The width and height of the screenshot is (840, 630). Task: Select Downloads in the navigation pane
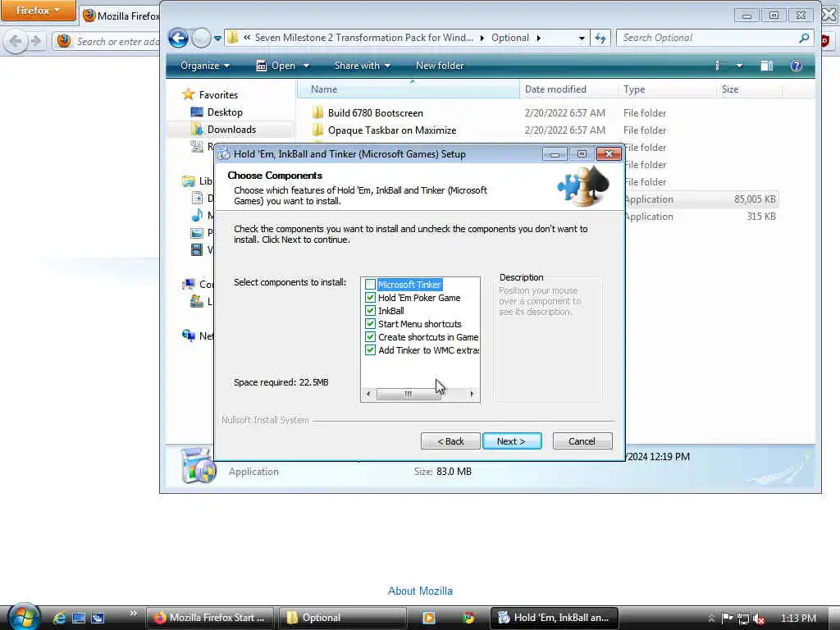[231, 129]
